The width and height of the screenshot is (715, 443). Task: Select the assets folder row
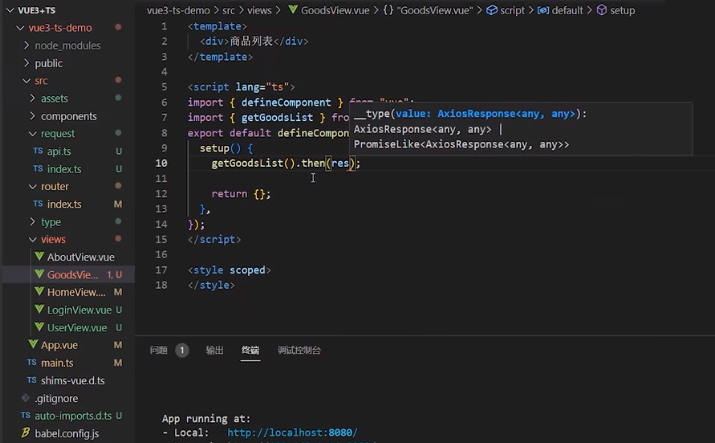pos(69,98)
